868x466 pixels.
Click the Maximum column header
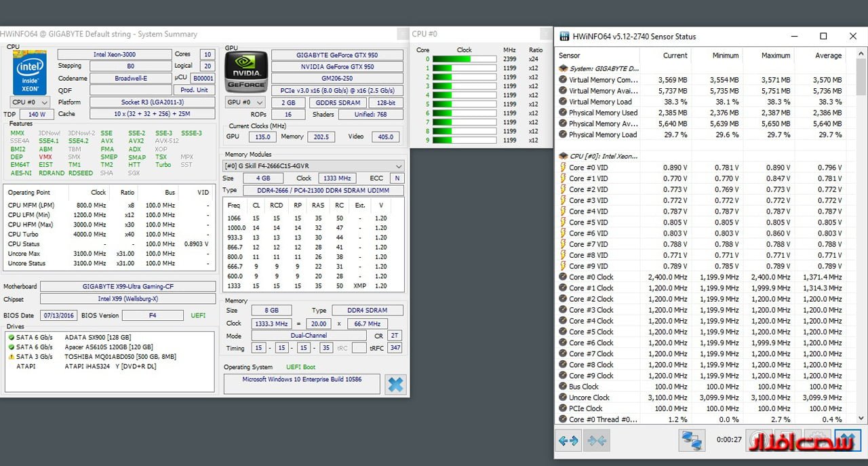tap(775, 56)
